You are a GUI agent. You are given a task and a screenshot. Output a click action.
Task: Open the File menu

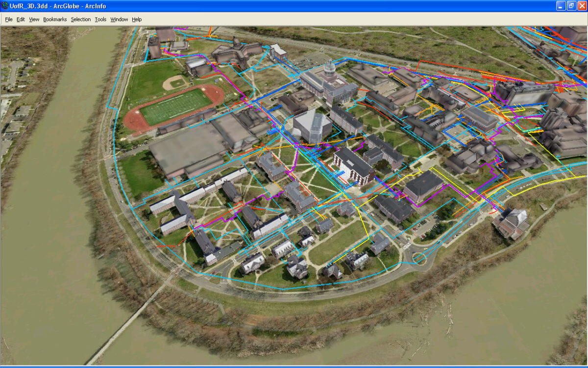(x=9, y=20)
